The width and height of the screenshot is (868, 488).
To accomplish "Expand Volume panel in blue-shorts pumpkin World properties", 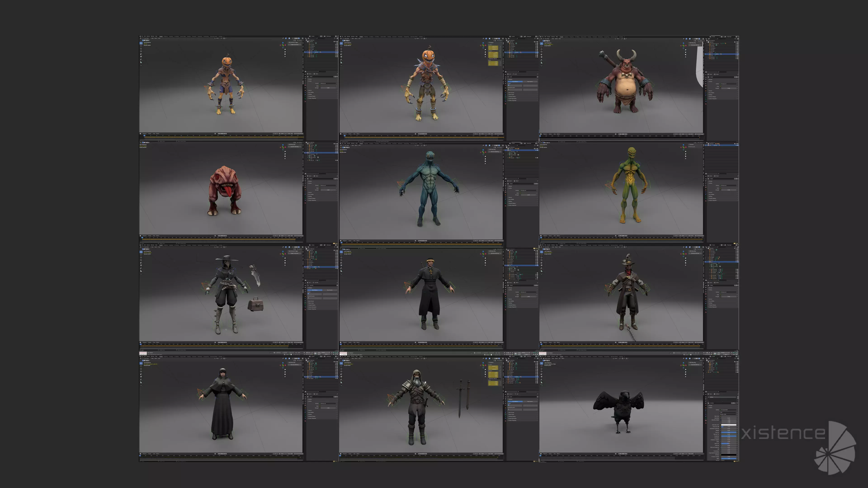I will click(x=310, y=90).
